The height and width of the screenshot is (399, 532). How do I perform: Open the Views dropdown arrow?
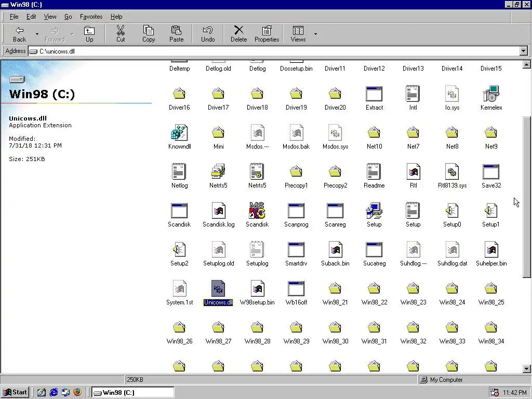pos(315,34)
